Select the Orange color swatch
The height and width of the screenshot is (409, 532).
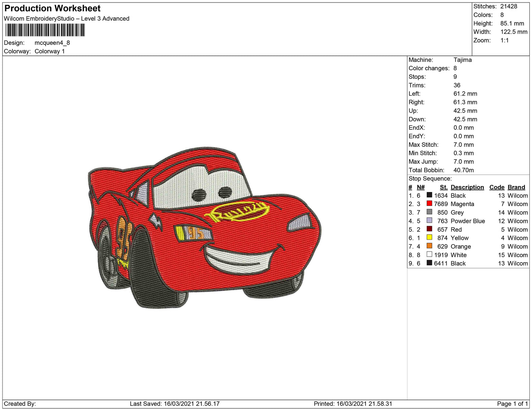coord(429,246)
